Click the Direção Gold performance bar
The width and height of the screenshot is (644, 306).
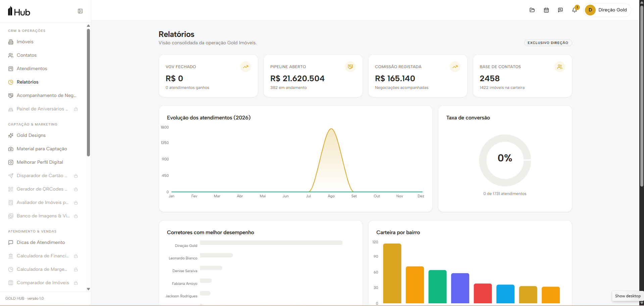click(x=271, y=243)
